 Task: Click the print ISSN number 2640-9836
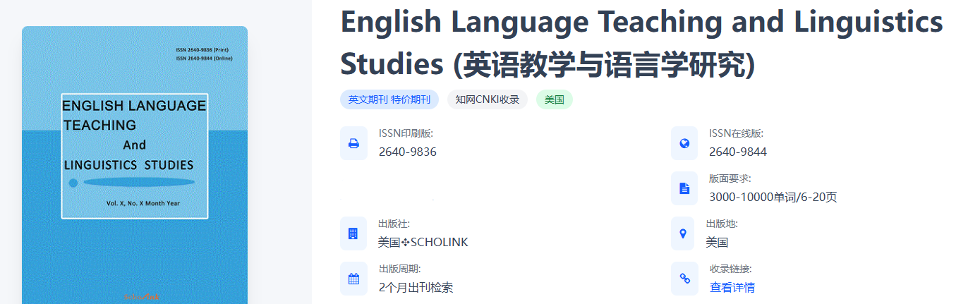pyautogui.click(x=407, y=152)
